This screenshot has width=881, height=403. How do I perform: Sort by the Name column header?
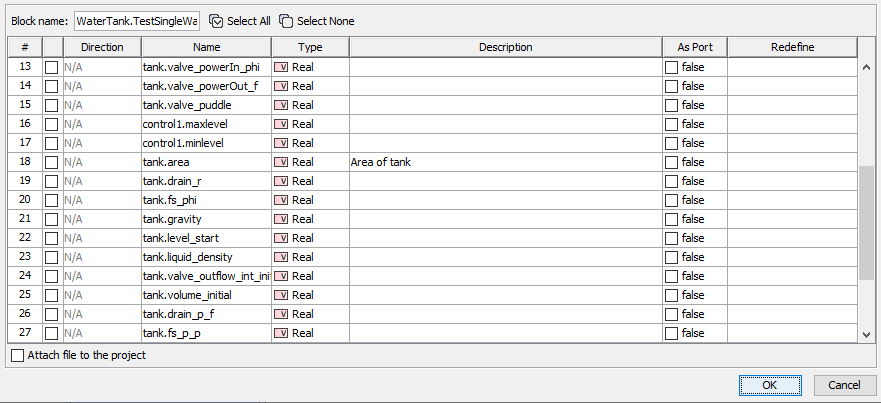(x=206, y=47)
